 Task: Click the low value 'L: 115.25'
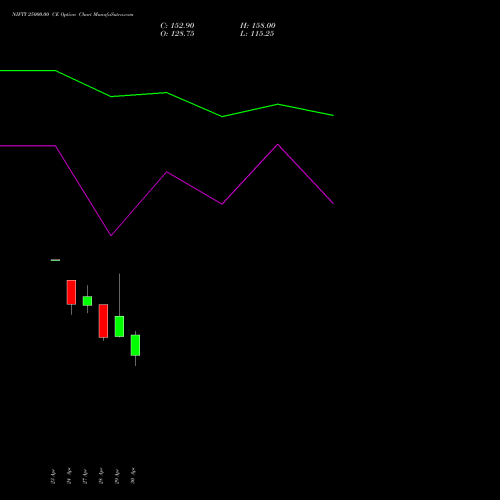[257, 34]
